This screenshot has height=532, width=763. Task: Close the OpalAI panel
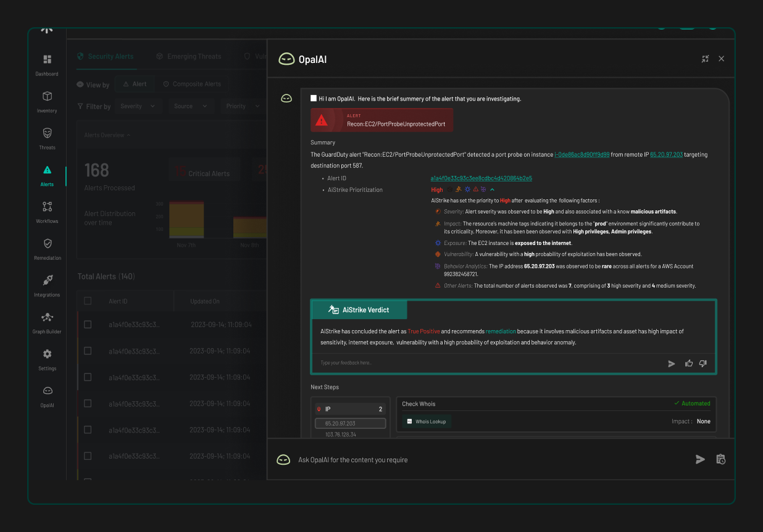[722, 59]
